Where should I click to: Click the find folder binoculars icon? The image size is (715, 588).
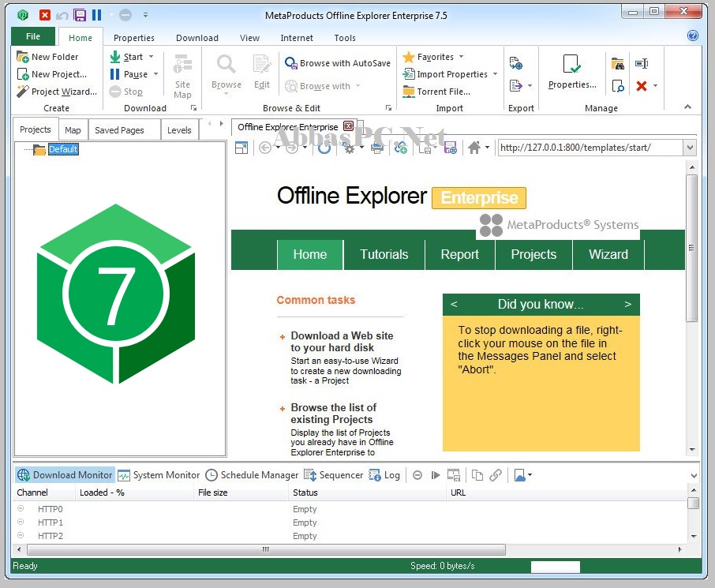tap(618, 63)
